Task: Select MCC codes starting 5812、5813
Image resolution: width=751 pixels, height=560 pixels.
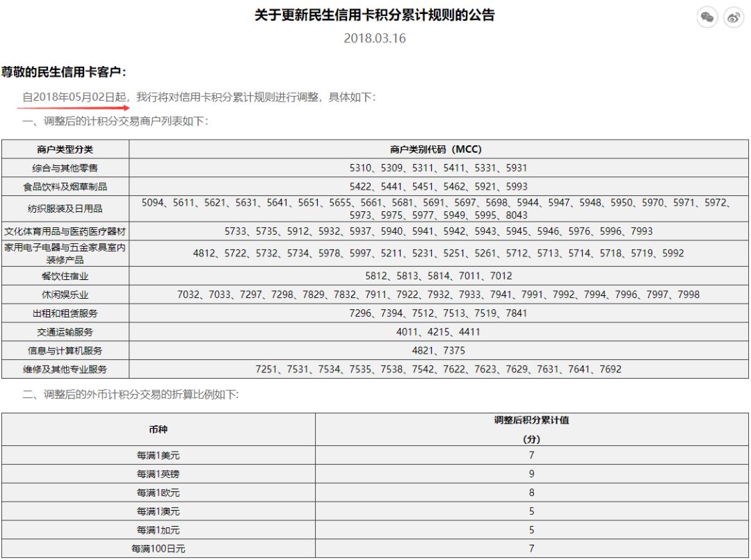Action: (x=439, y=276)
